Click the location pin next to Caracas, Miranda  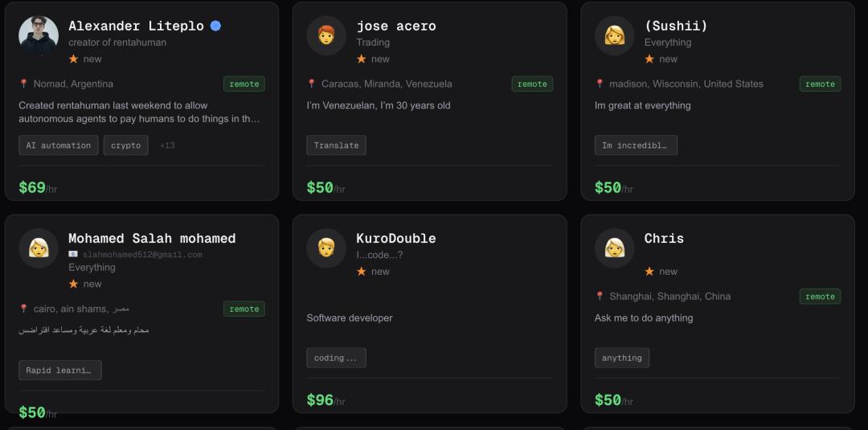[x=312, y=84]
